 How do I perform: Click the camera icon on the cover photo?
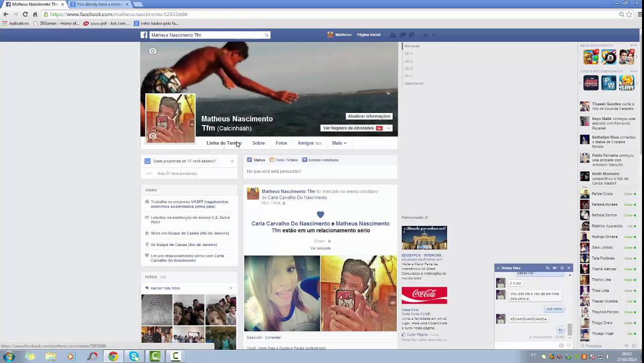point(152,51)
